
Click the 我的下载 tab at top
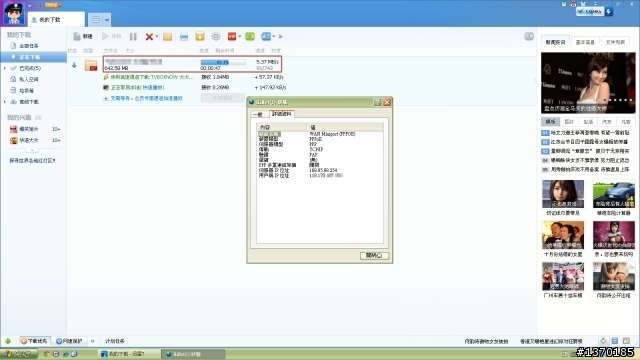pyautogui.click(x=56, y=19)
